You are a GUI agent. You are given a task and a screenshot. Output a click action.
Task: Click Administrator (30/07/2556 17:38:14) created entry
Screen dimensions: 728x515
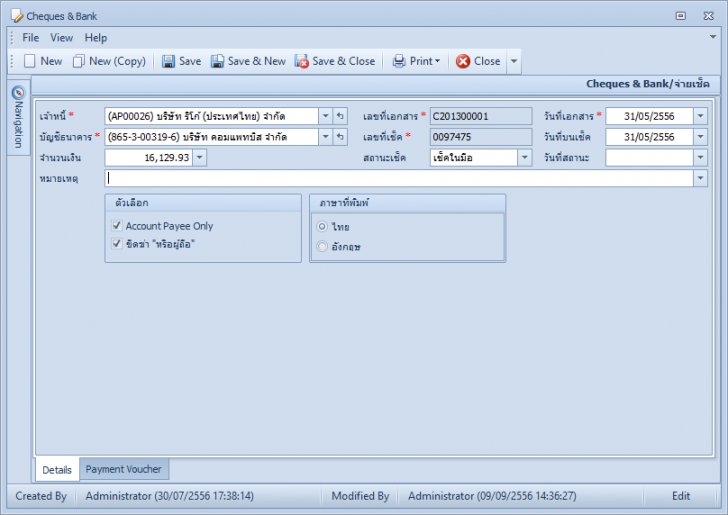tap(169, 496)
